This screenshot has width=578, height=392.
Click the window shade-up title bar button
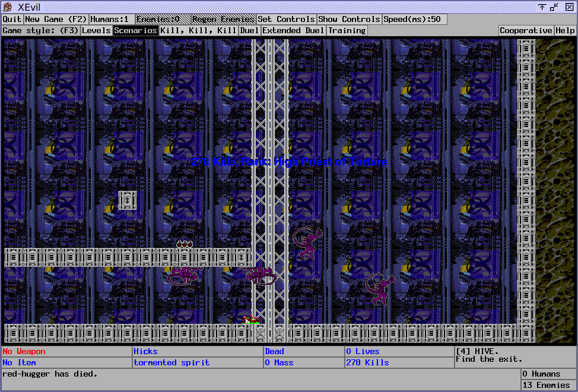542,7
